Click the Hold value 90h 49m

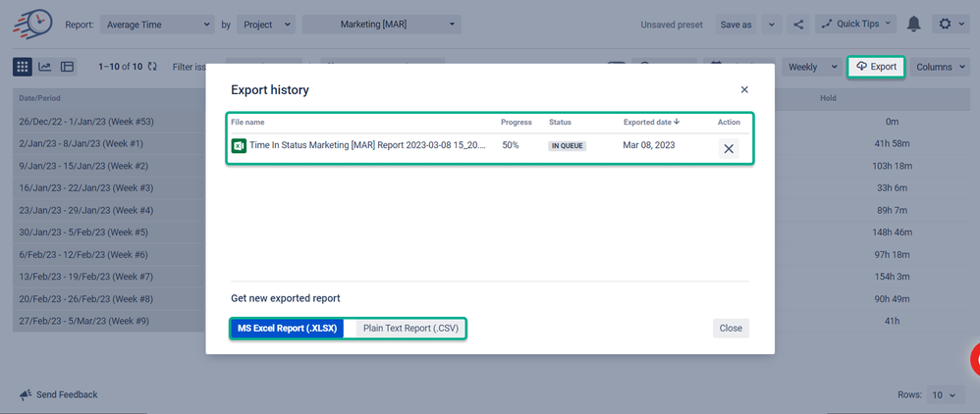point(892,299)
